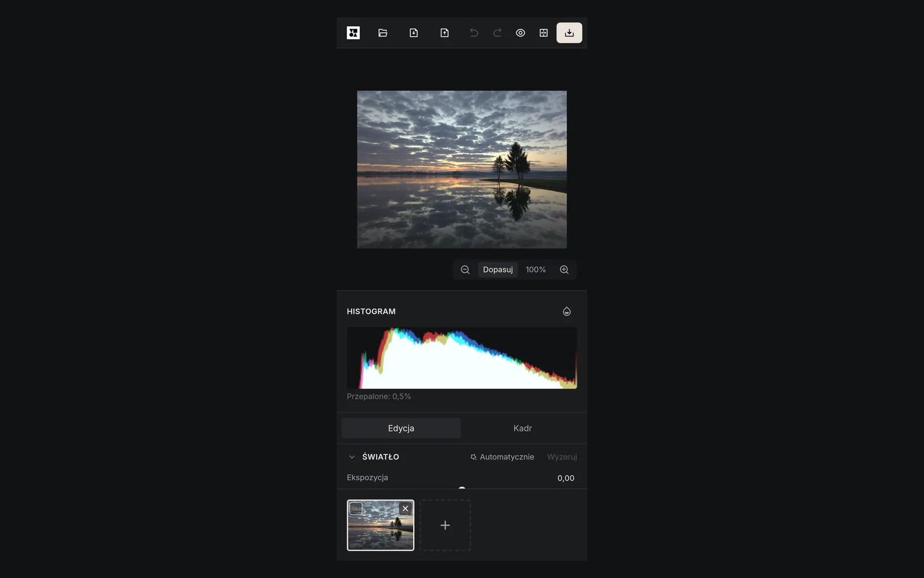924x578 pixels.
Task: Collapse the ŚWIATŁO section chevron
Action: pos(352,457)
